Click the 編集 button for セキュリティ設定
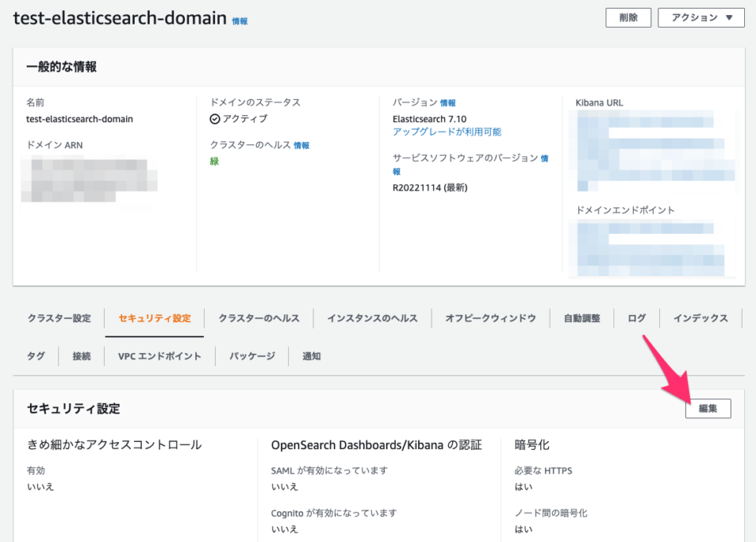756x542 pixels. [708, 408]
